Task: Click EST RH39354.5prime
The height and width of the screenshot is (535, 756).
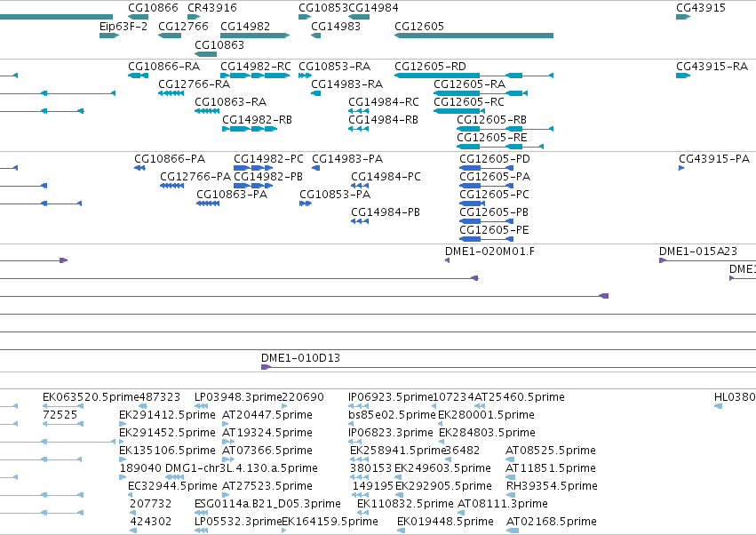Action: point(552,486)
